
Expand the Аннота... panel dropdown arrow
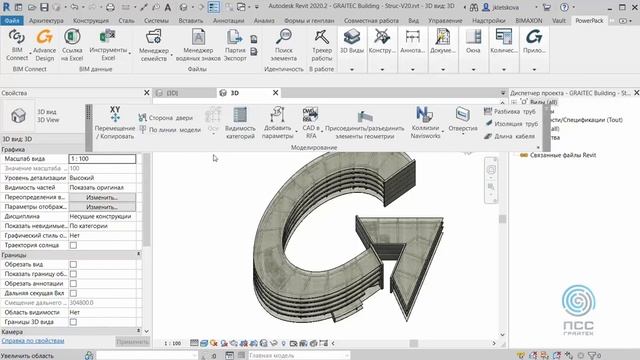(412, 69)
